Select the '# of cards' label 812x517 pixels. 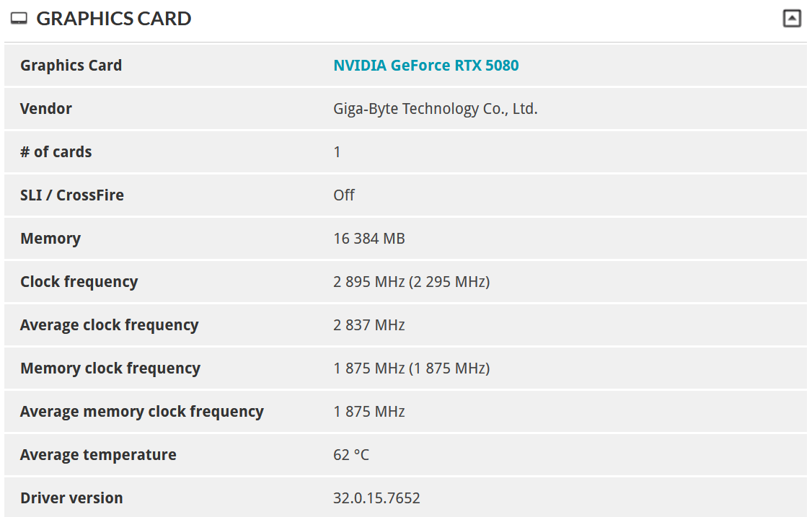[x=56, y=152]
